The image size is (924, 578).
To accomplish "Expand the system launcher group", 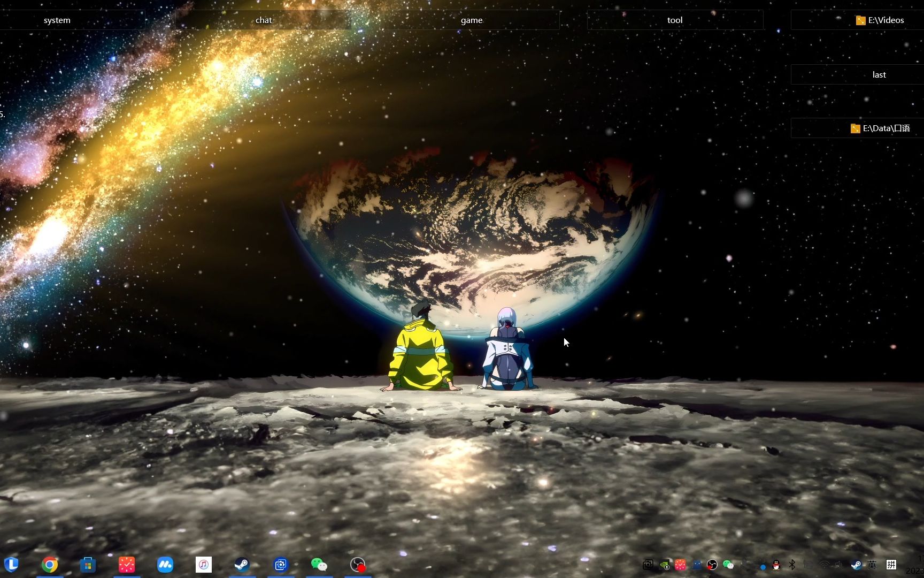I will coord(57,20).
